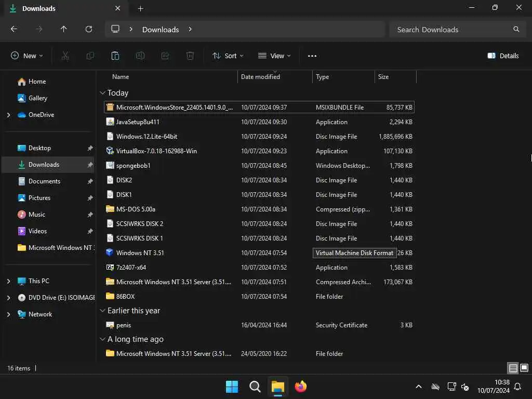Image resolution: width=532 pixels, height=399 pixels.
Task: Open the View dropdown
Action: (274, 56)
